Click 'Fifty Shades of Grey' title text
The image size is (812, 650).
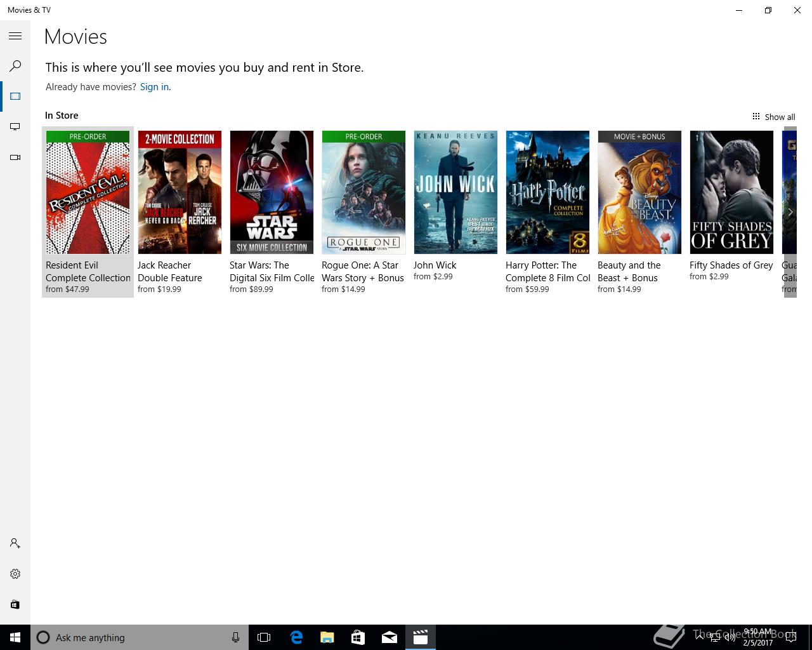[x=731, y=265]
